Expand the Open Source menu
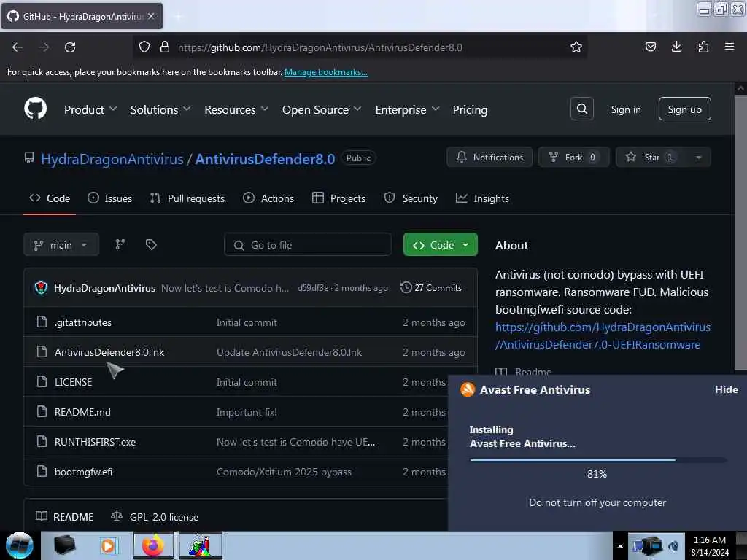 [x=322, y=109]
